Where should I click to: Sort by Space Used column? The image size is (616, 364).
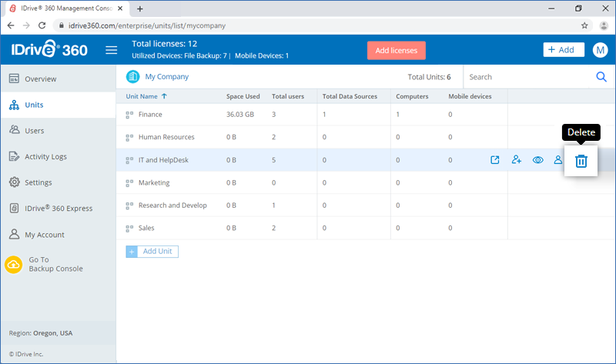click(x=243, y=96)
